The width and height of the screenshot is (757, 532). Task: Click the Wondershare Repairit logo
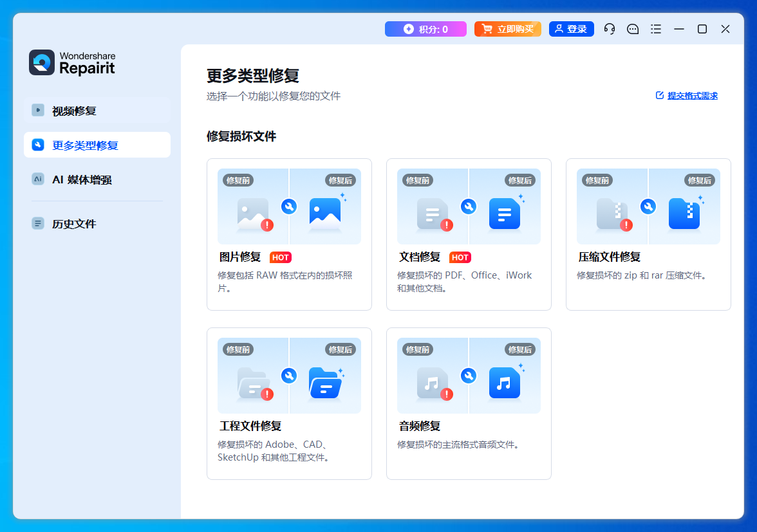point(71,62)
